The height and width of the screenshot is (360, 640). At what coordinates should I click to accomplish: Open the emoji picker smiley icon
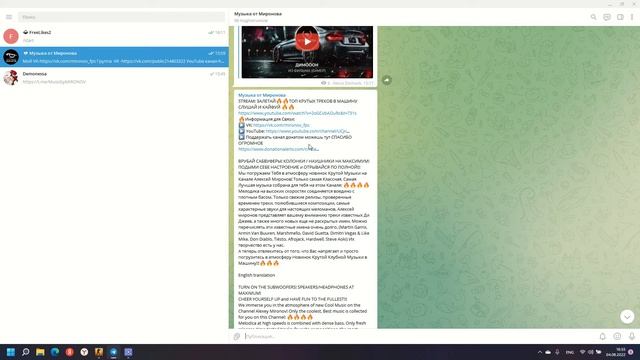617,336
